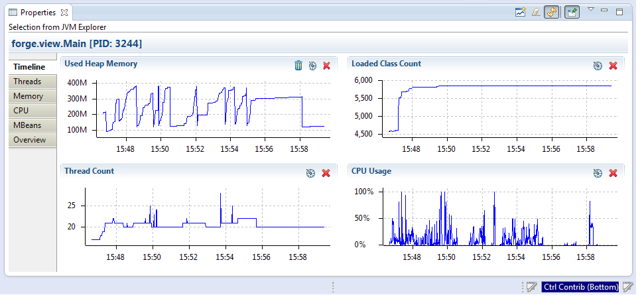
Task: Delete the Thread Count chart
Action: [326, 172]
